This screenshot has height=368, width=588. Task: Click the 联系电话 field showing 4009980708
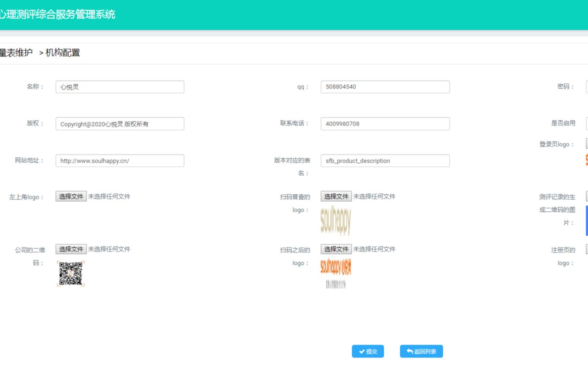(385, 124)
